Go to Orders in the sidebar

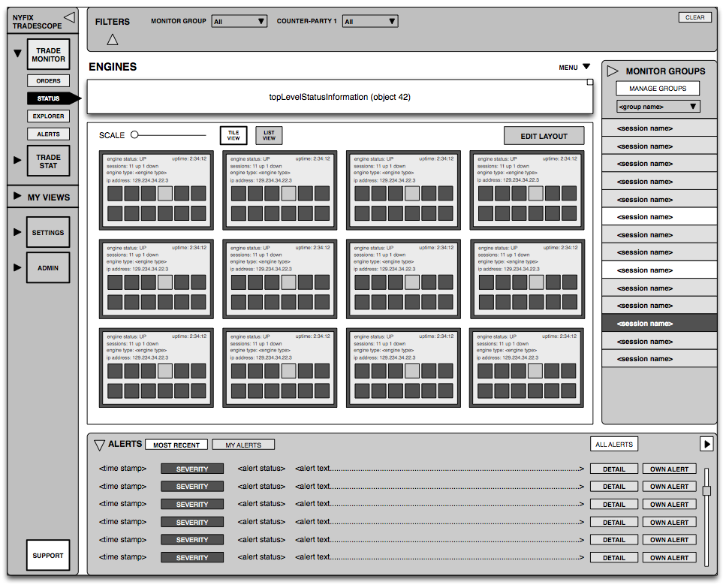48,80
